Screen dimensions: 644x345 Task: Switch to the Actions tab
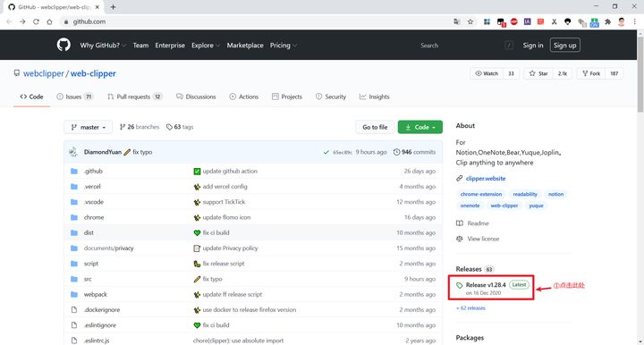click(x=244, y=97)
